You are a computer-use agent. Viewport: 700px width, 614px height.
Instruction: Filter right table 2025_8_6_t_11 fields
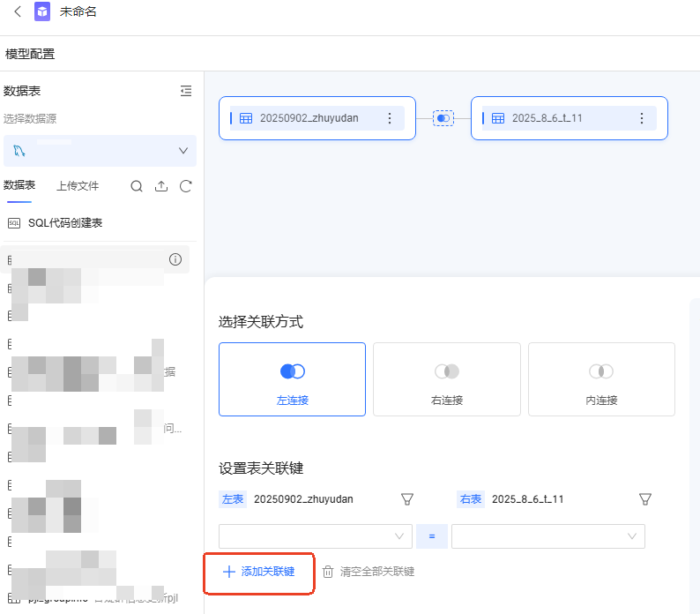[645, 499]
